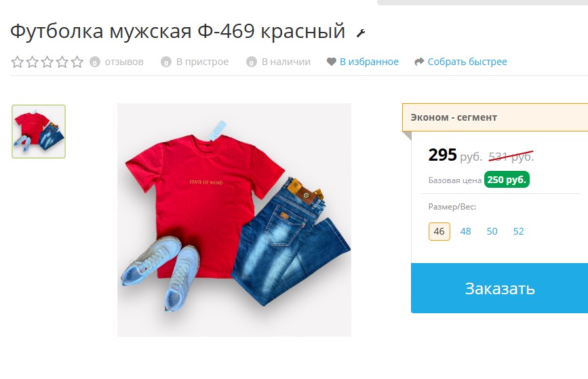Click the 'В пристрое' count badge
588x379 pixels.
pos(165,62)
